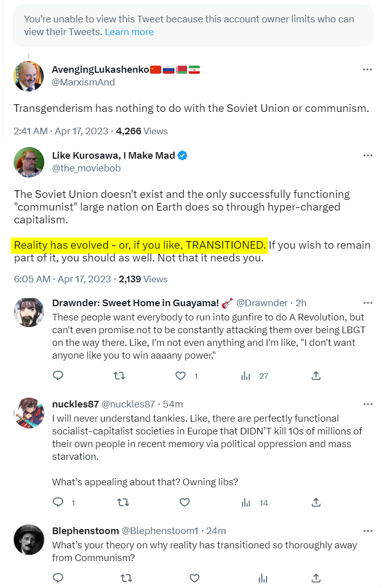The image size is (383, 588).
Task: Open nuckles87's avatar
Action: tap(28, 413)
